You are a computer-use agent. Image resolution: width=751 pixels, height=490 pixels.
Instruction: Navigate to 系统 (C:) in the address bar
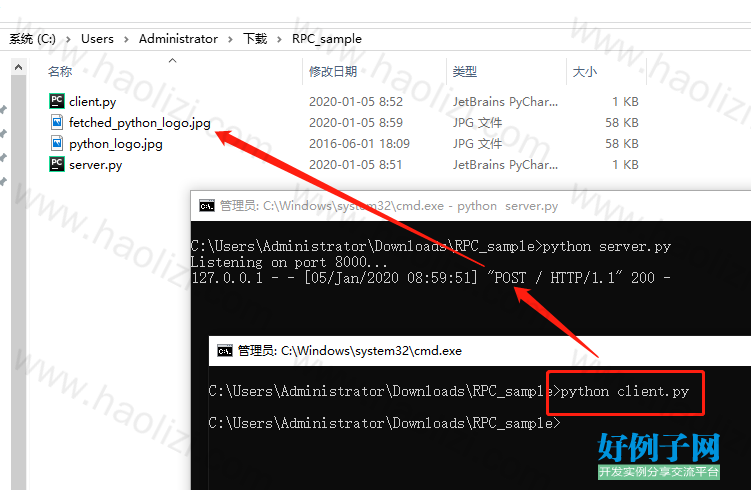click(33, 39)
